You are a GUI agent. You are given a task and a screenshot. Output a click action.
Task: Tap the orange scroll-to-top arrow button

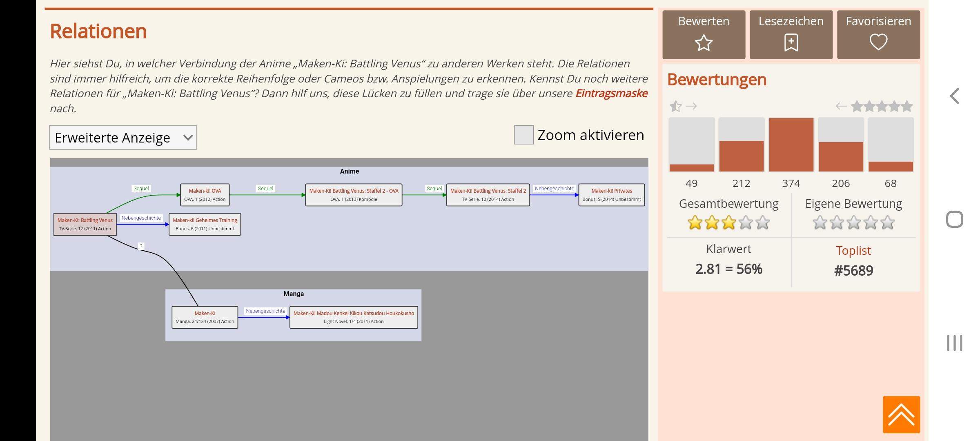click(901, 414)
